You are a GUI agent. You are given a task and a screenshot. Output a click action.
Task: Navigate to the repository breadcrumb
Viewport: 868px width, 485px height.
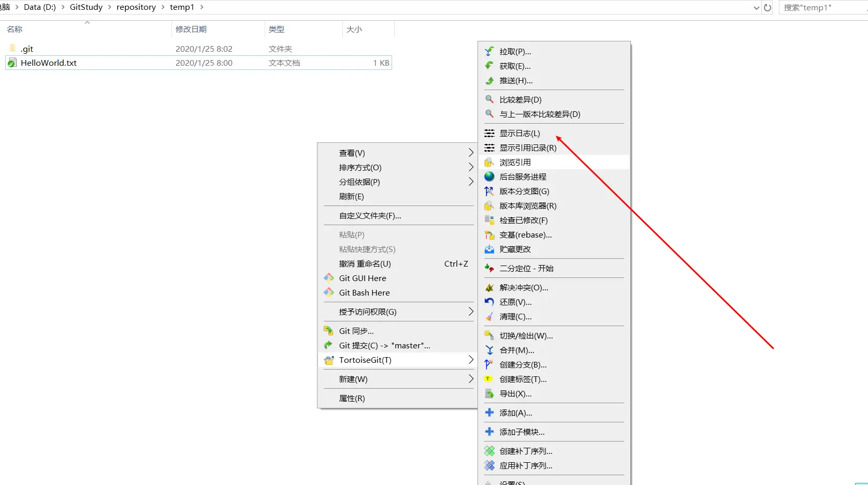point(137,7)
